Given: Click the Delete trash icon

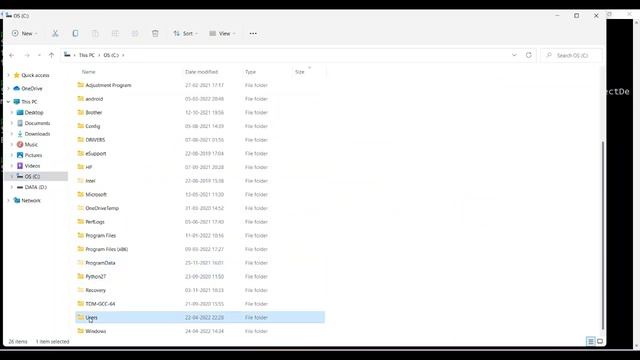Looking at the screenshot, I should click(x=155, y=33).
